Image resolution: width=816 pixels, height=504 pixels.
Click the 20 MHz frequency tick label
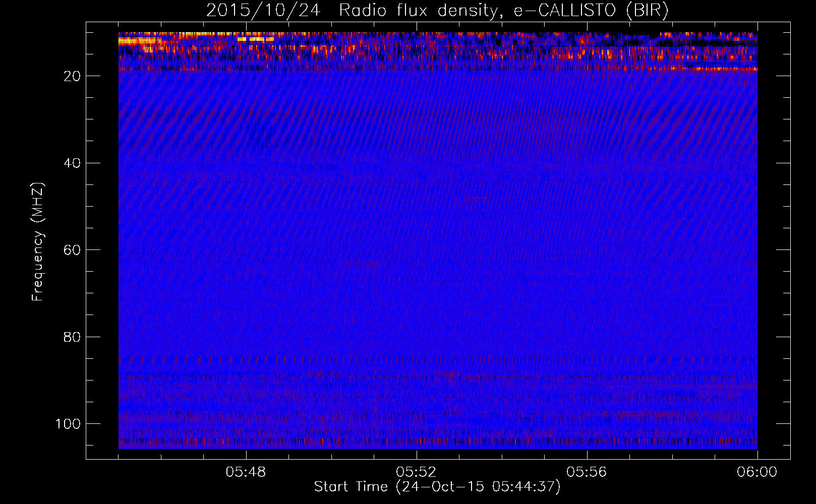tap(73, 76)
